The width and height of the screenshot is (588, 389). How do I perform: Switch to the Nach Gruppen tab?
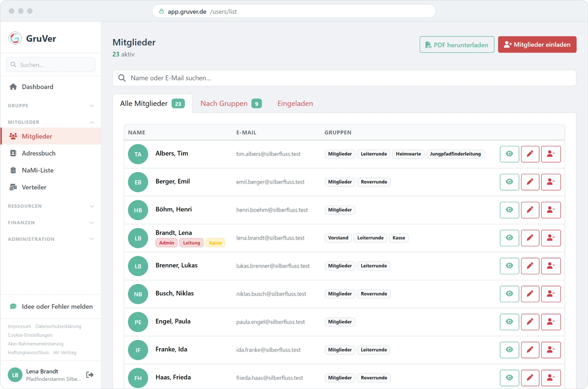pyautogui.click(x=231, y=103)
